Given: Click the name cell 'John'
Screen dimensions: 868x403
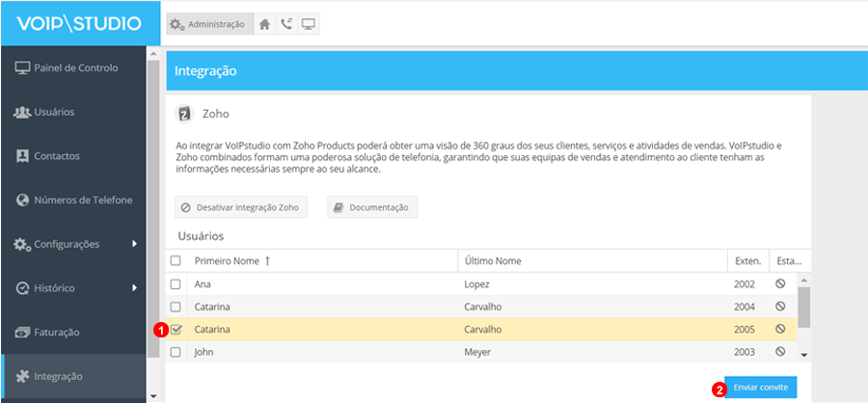Looking at the screenshot, I should coord(203,352).
